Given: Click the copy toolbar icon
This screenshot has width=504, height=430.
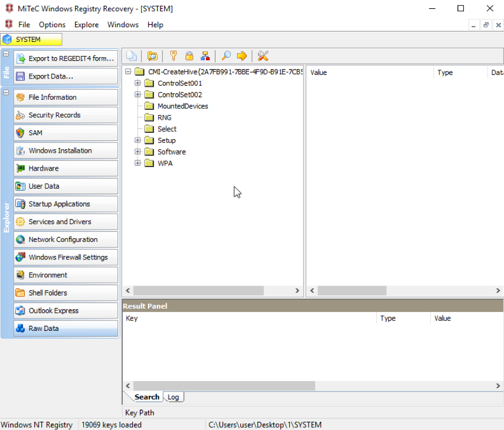Looking at the screenshot, I should [132, 56].
